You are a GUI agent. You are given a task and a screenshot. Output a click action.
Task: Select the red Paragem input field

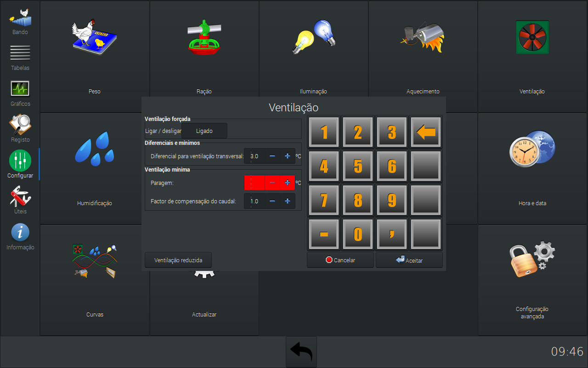(254, 183)
